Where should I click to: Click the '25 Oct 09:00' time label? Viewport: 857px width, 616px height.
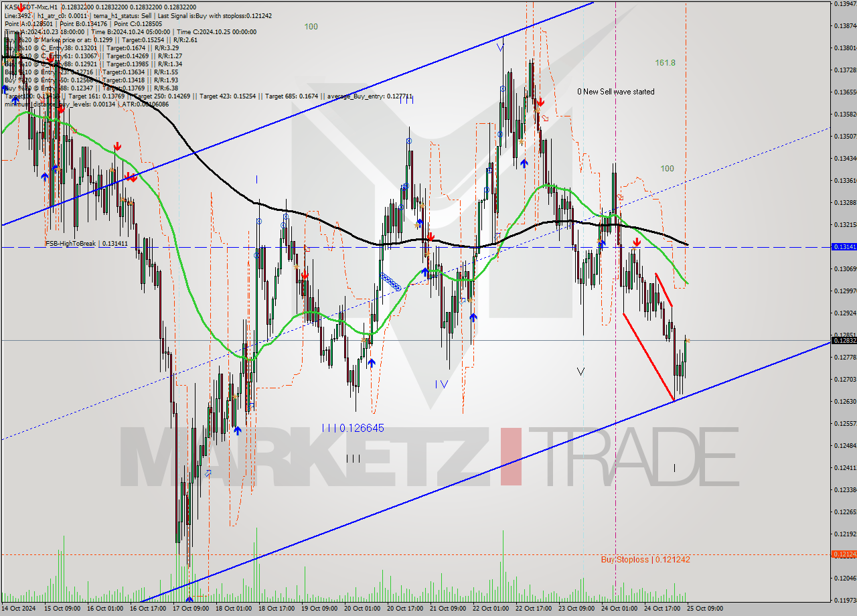[705, 609]
